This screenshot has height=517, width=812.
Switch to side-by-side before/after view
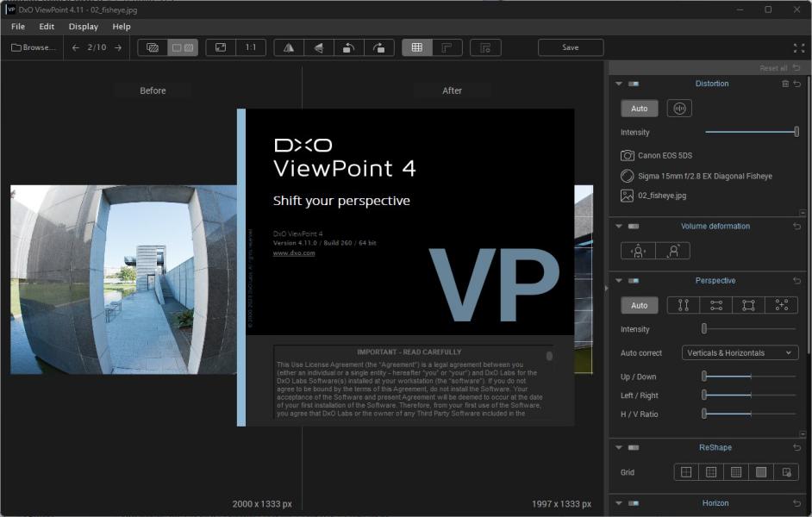pos(183,47)
